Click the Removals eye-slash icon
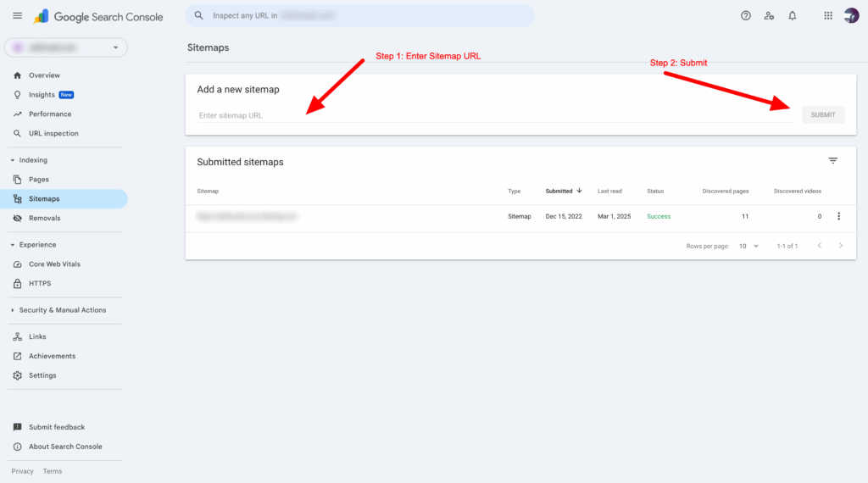Viewport: 868px width, 483px height. (x=17, y=218)
